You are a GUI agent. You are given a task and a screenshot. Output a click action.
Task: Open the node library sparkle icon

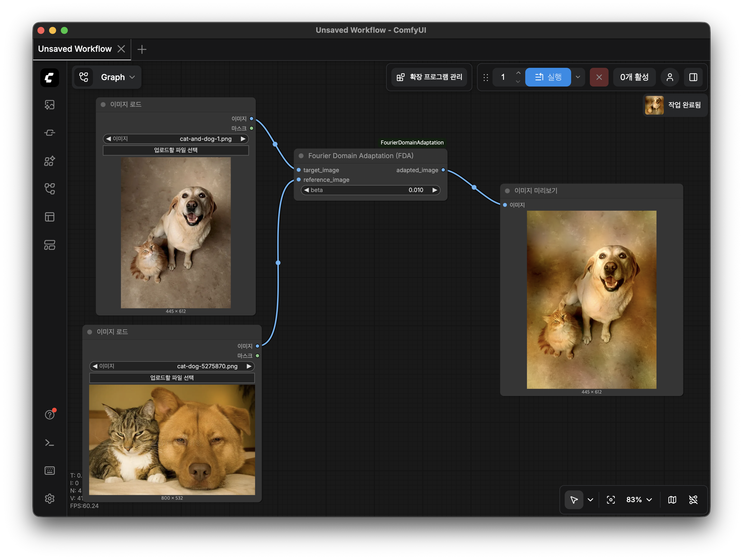point(50,161)
